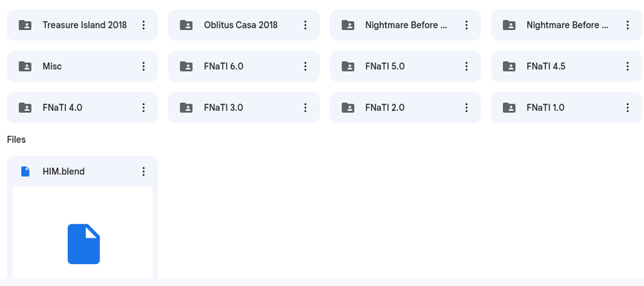Image resolution: width=644 pixels, height=286 pixels.
Task: Select the HIM.blend file preview thumbnail
Action: pos(82,233)
